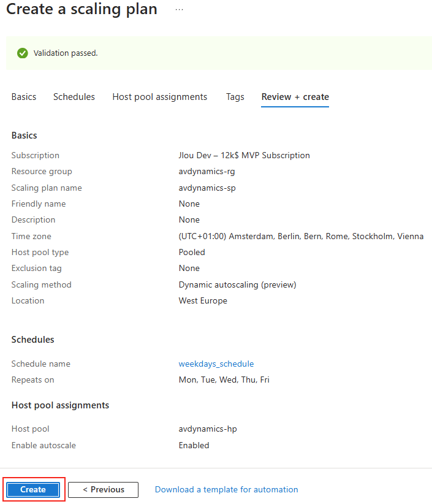Click the 'Scaling plan name' label
The width and height of the screenshot is (432, 504).
tap(47, 188)
